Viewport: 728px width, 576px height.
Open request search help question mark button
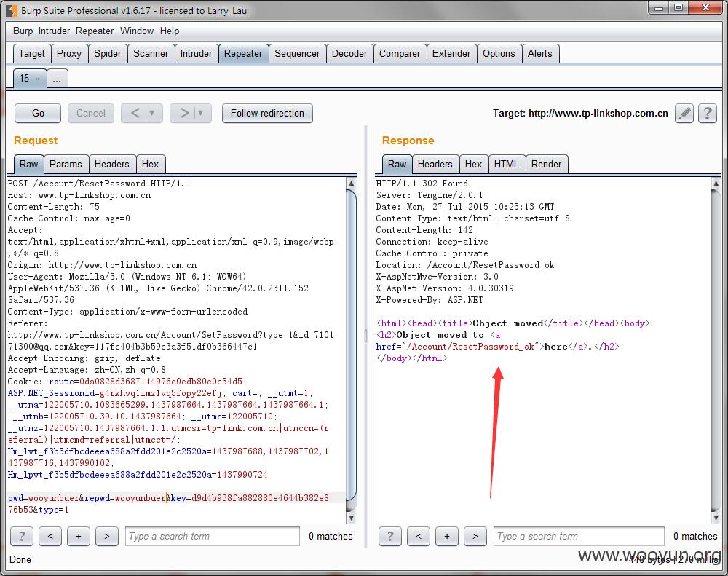[22, 537]
